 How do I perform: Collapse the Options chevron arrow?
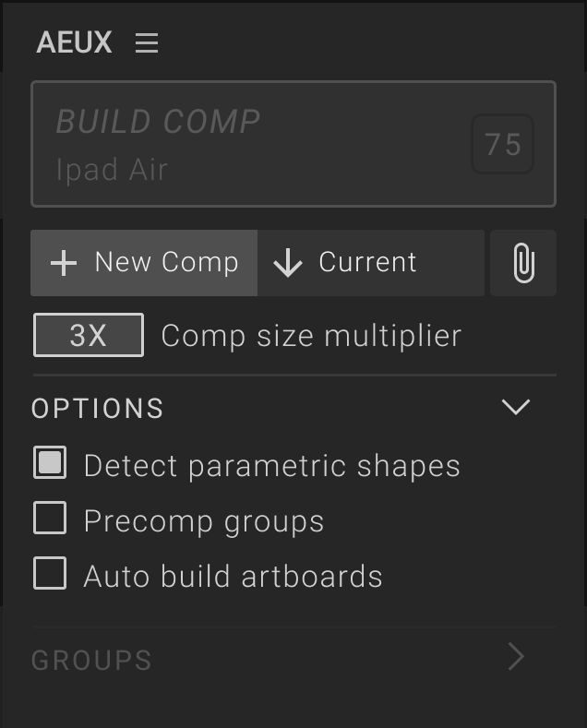click(516, 407)
